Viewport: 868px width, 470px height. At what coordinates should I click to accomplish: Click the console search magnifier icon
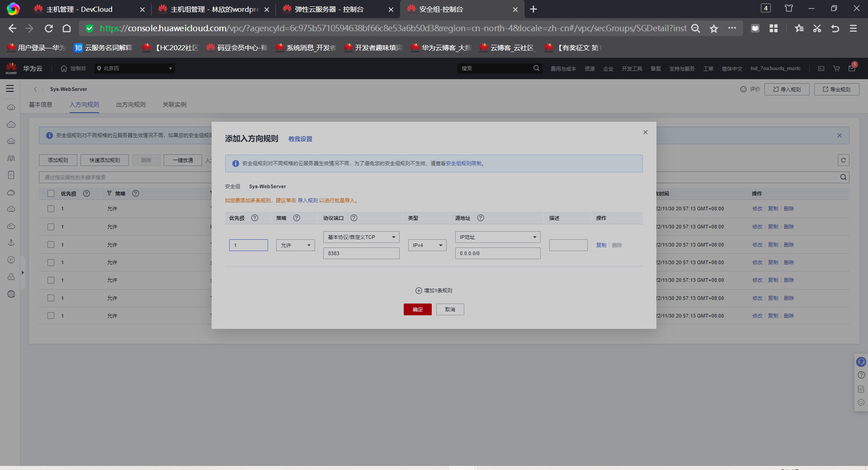tap(536, 68)
